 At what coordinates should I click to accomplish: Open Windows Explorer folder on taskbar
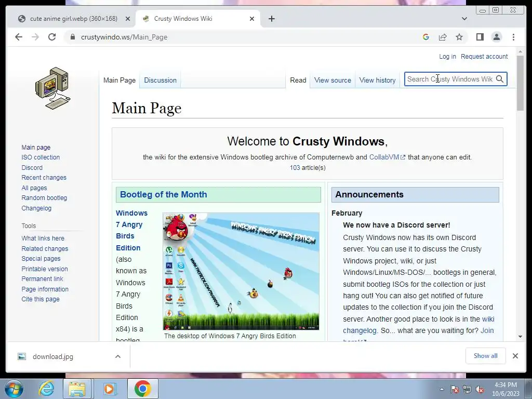pyautogui.click(x=77, y=389)
